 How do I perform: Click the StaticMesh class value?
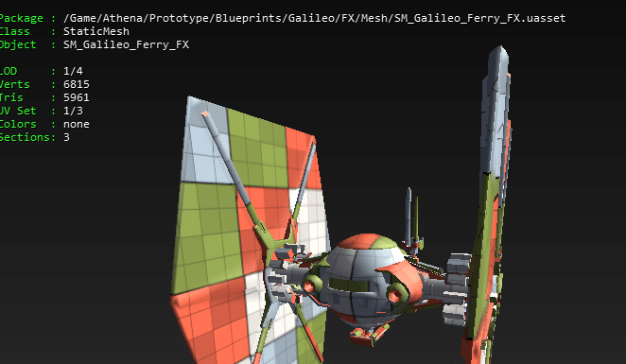pyautogui.click(x=96, y=31)
